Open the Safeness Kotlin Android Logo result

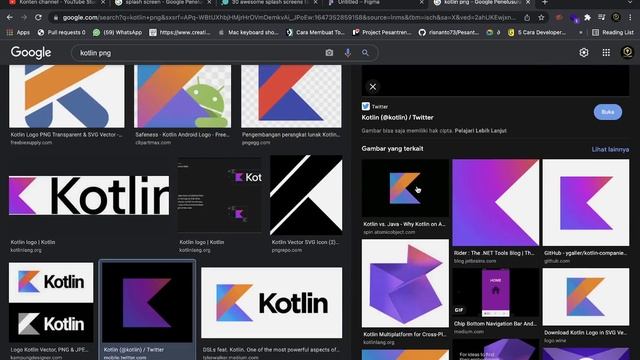[x=182, y=96]
